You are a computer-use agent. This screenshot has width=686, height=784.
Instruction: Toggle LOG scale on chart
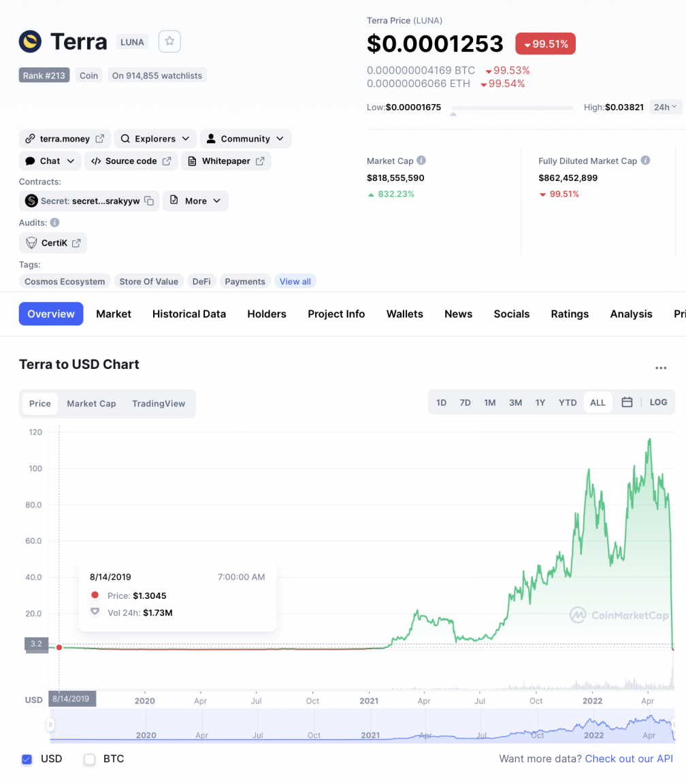(658, 402)
